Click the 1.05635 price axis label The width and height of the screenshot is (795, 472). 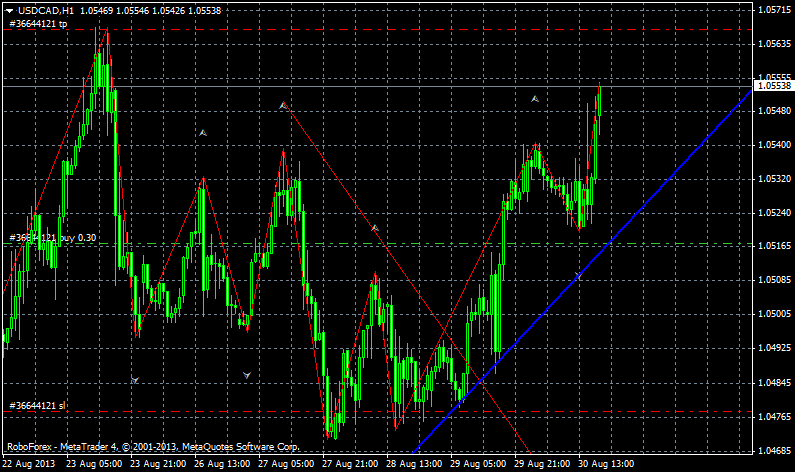tap(774, 44)
